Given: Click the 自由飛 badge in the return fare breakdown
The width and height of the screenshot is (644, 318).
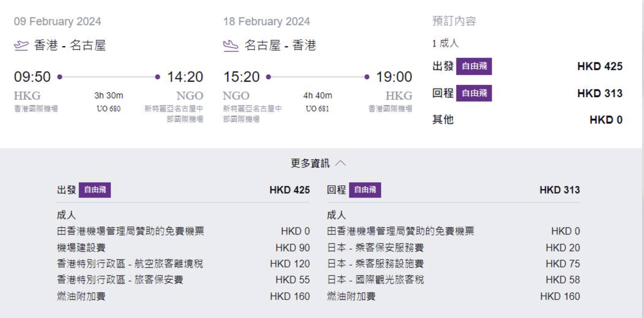Looking at the screenshot, I should pyautogui.click(x=365, y=190).
